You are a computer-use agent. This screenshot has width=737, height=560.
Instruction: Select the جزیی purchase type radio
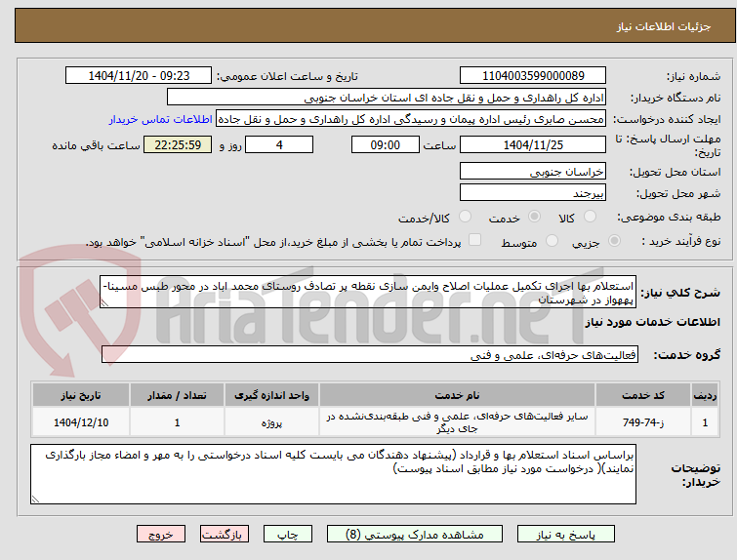coord(614,241)
